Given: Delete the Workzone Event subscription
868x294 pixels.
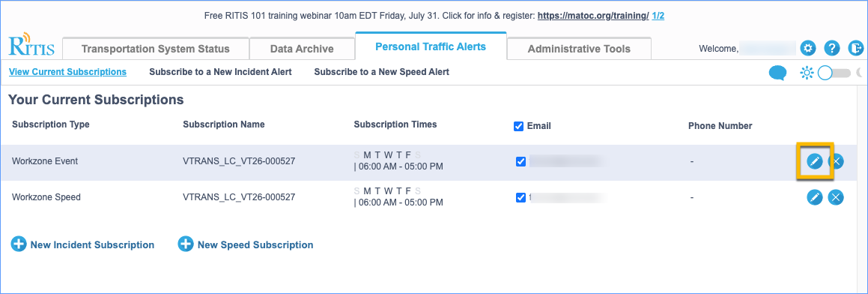Looking at the screenshot, I should coord(836,161).
